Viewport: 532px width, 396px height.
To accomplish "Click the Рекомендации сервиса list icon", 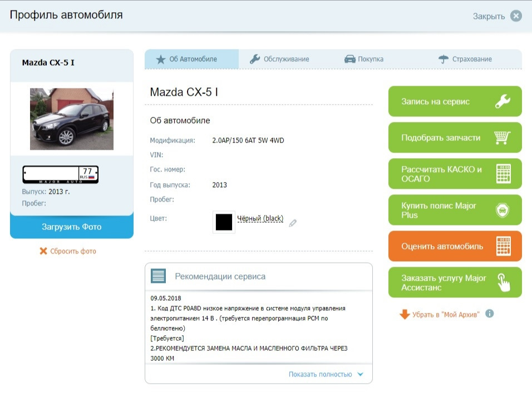I will [159, 276].
